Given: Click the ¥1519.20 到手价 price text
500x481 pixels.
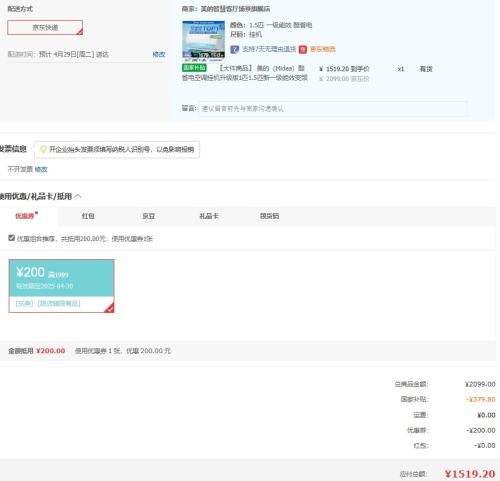Looking at the screenshot, I should click(x=344, y=69).
